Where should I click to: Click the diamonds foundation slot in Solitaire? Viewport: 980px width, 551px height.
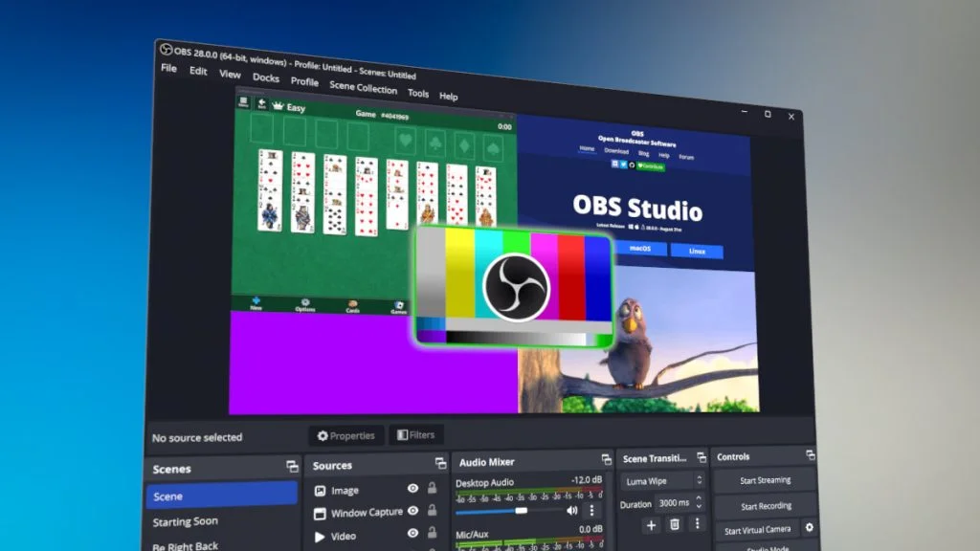coord(464,145)
